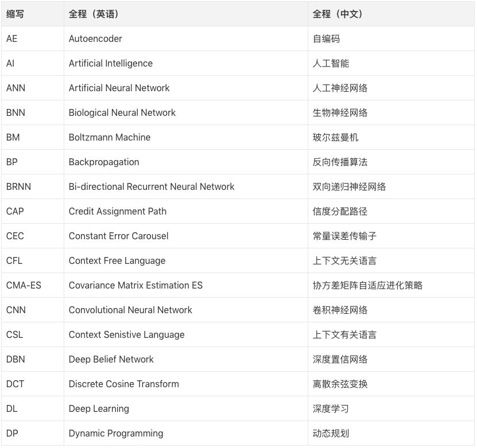Click the 人工神经网络 cell

tap(391, 88)
